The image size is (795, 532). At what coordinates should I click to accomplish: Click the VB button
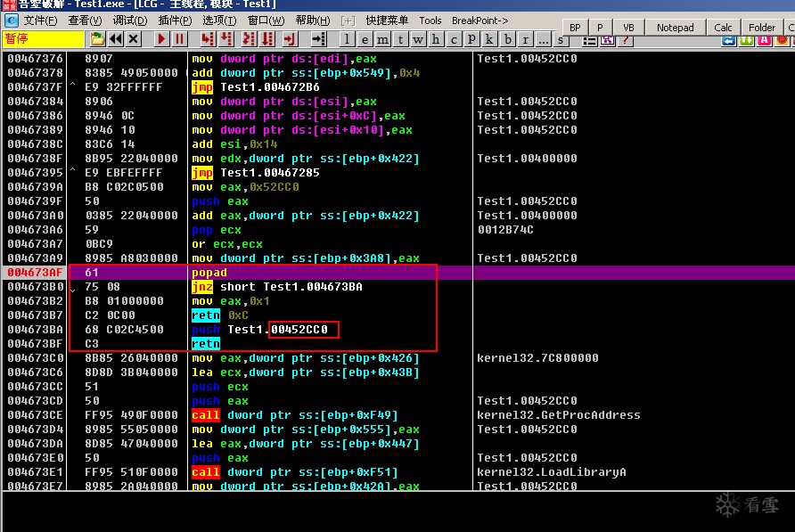(628, 28)
